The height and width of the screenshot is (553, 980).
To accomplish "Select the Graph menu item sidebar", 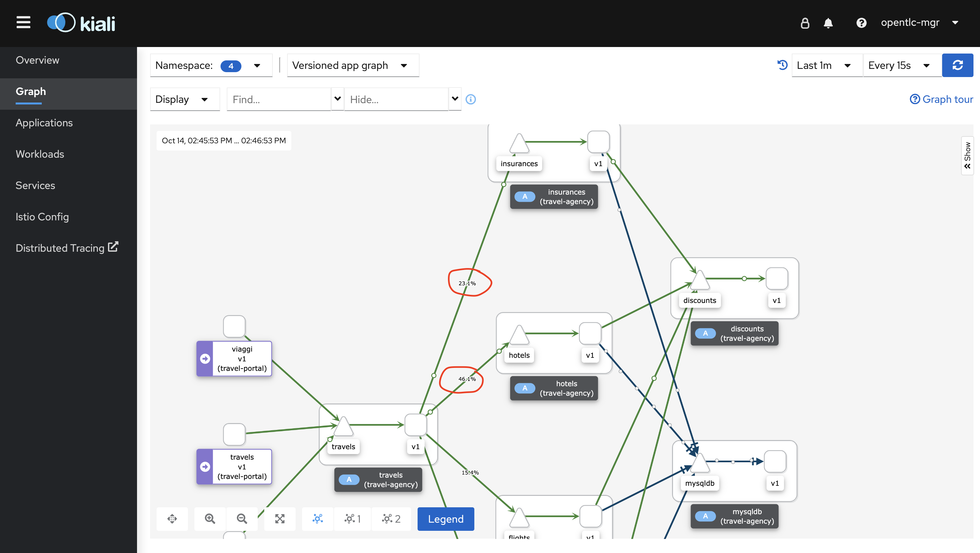I will click(30, 91).
